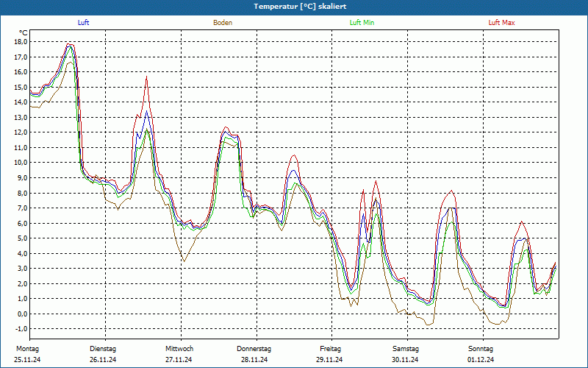This screenshot has height=368, width=588.
Task: Click the date 01.12.24
Action: tap(481, 360)
